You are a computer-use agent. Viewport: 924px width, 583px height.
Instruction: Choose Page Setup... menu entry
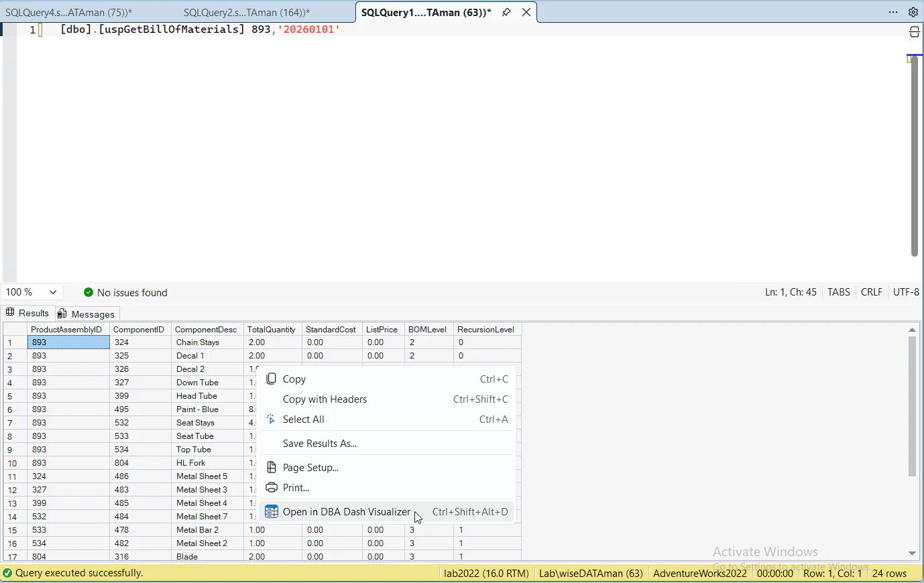[x=387, y=468]
